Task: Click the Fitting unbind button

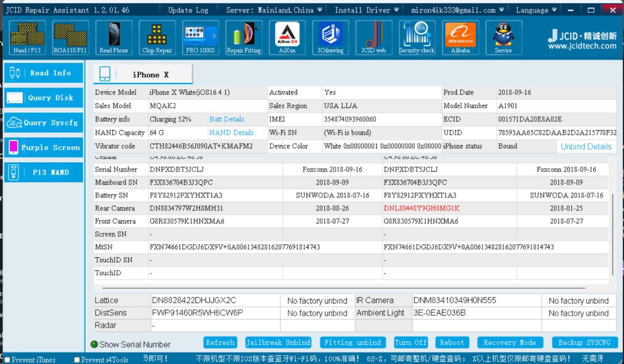Action: point(353,343)
